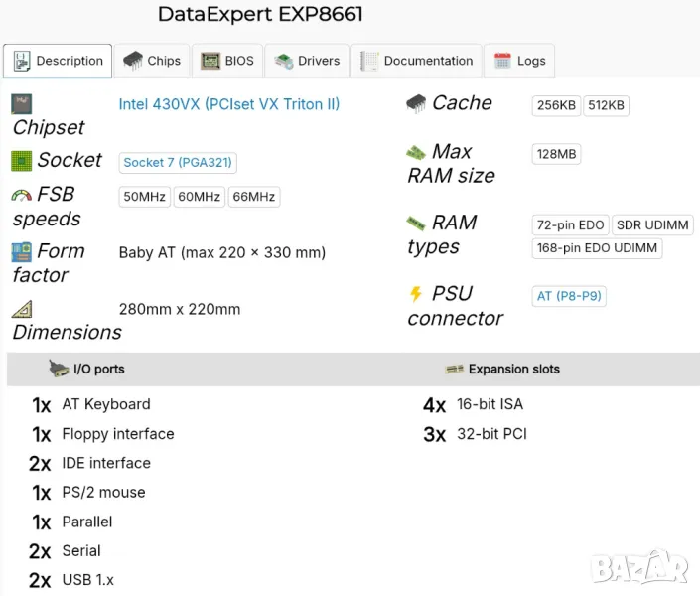Image resolution: width=700 pixels, height=596 pixels.
Task: Click the RAM types memory stick icon
Action: (416, 223)
